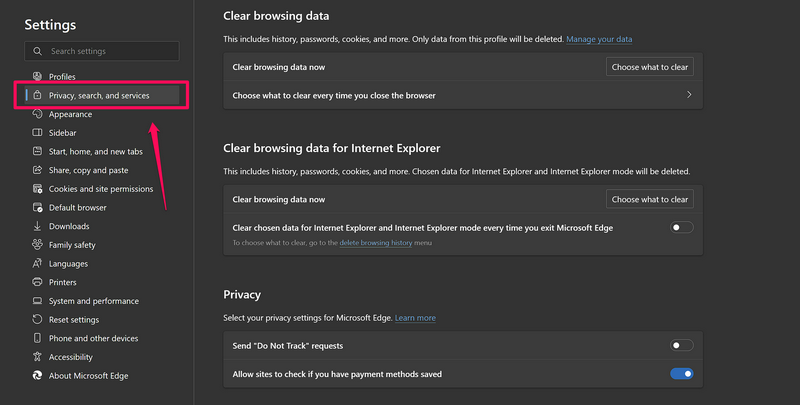The image size is (800, 405).
Task: Select System and performance in sidebar
Action: tap(93, 301)
